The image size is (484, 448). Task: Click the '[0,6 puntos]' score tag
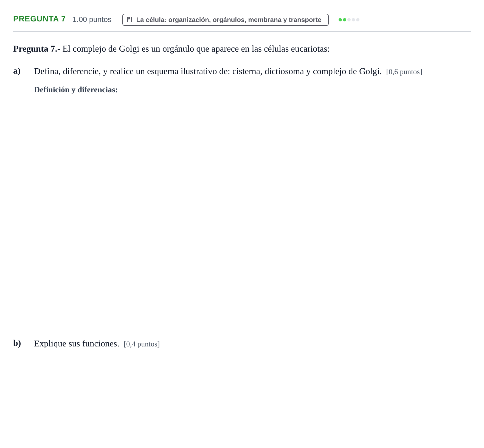click(x=404, y=72)
